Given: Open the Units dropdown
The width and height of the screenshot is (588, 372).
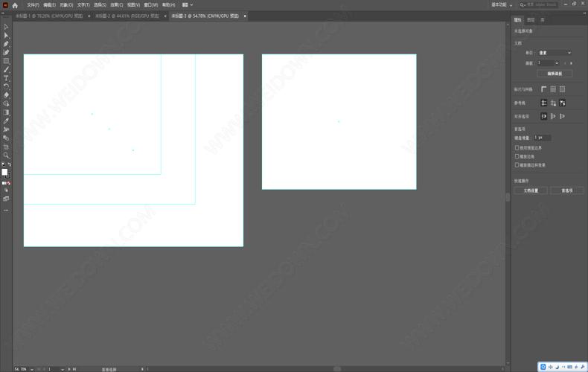Looking at the screenshot, I should (x=555, y=53).
